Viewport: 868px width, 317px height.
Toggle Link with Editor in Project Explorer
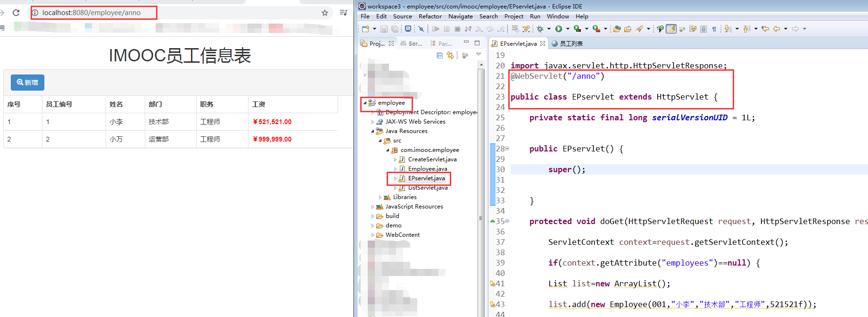450,55
